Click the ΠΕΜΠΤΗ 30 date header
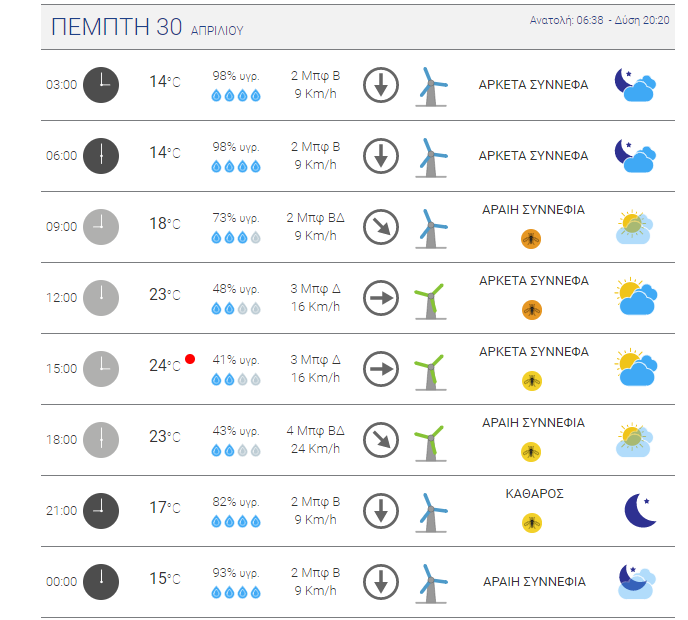The height and width of the screenshot is (620, 688). pos(117,27)
